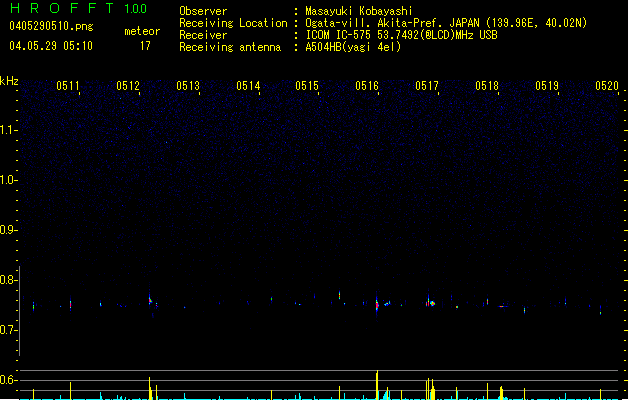The height and width of the screenshot is (400, 629).
Task: Click the tallest yellow power spike at 0516
Action: coord(377,385)
